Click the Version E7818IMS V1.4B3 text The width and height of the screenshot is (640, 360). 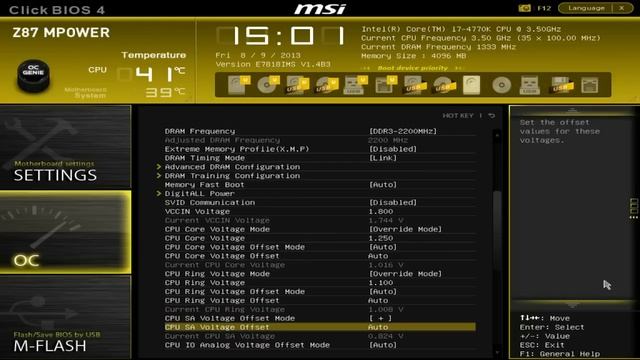pyautogui.click(x=273, y=64)
